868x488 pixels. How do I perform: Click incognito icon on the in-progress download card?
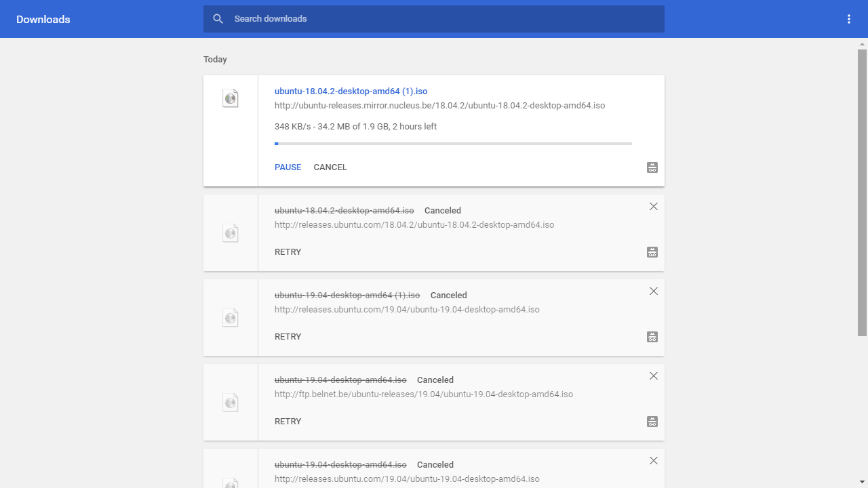coord(652,167)
